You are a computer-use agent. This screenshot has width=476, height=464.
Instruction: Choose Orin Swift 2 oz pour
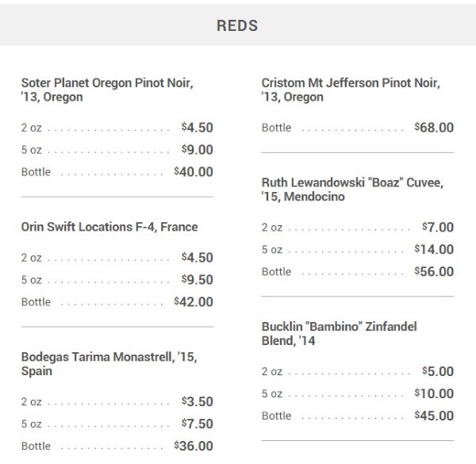(117, 258)
